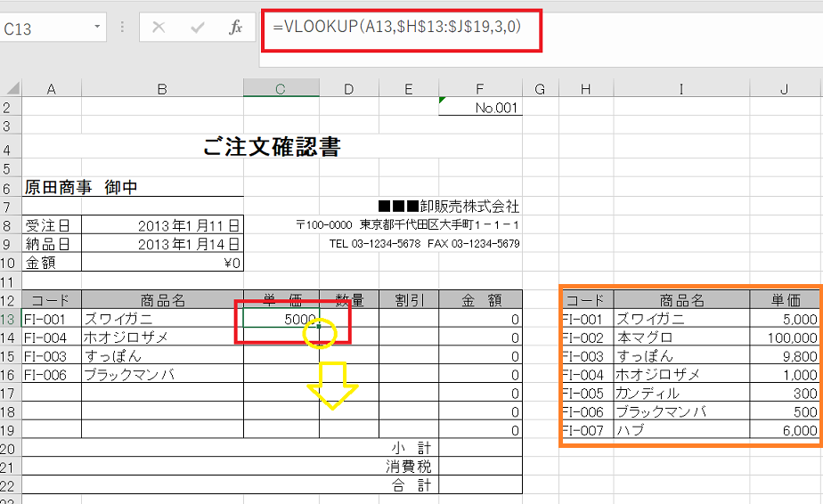Click price 9,800 in lookup table
The image size is (823, 504).
(x=786, y=356)
